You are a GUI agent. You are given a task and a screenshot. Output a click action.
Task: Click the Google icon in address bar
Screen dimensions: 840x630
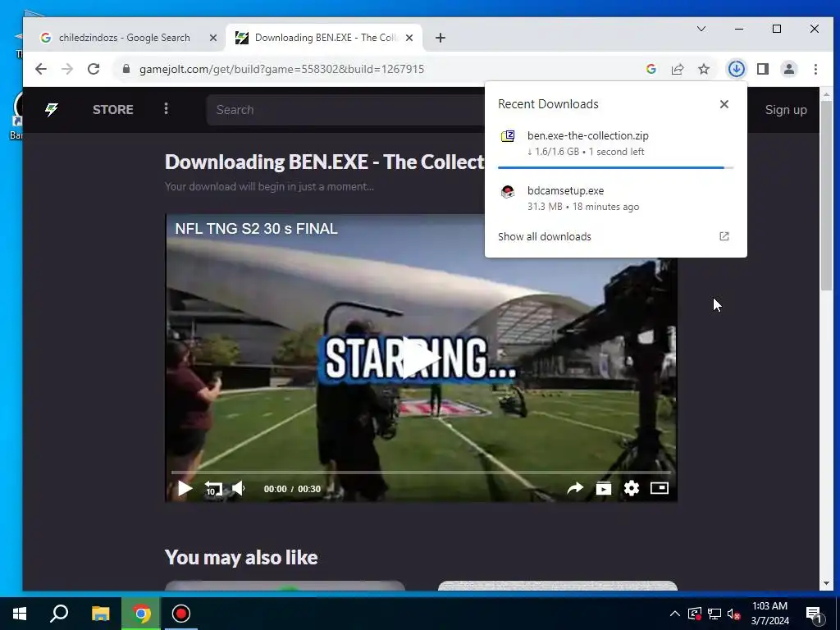coord(651,69)
